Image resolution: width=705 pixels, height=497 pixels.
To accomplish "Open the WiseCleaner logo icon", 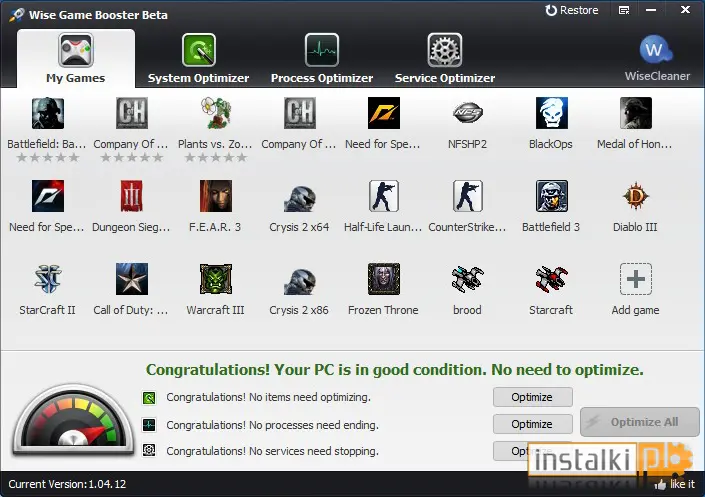I will pyautogui.click(x=656, y=49).
